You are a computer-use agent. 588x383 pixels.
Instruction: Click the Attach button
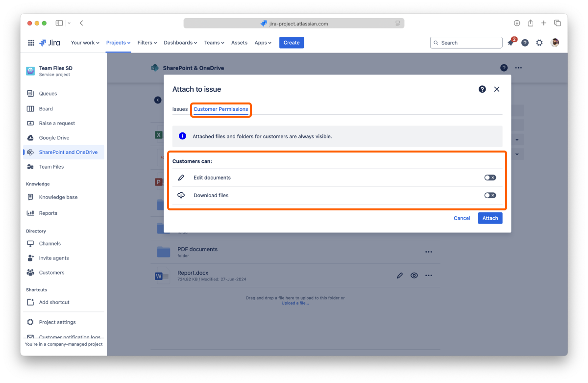(x=490, y=218)
